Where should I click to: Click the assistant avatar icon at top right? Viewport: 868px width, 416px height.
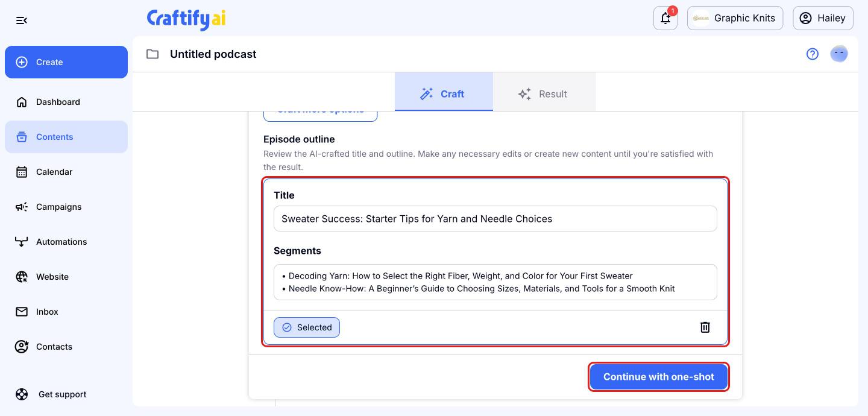click(839, 54)
